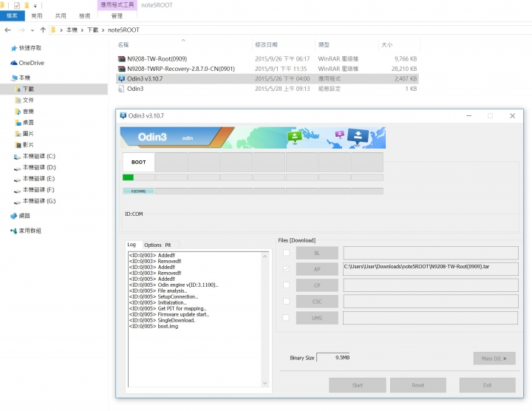
Task: Open local disk (G:)
Action: click(35, 201)
